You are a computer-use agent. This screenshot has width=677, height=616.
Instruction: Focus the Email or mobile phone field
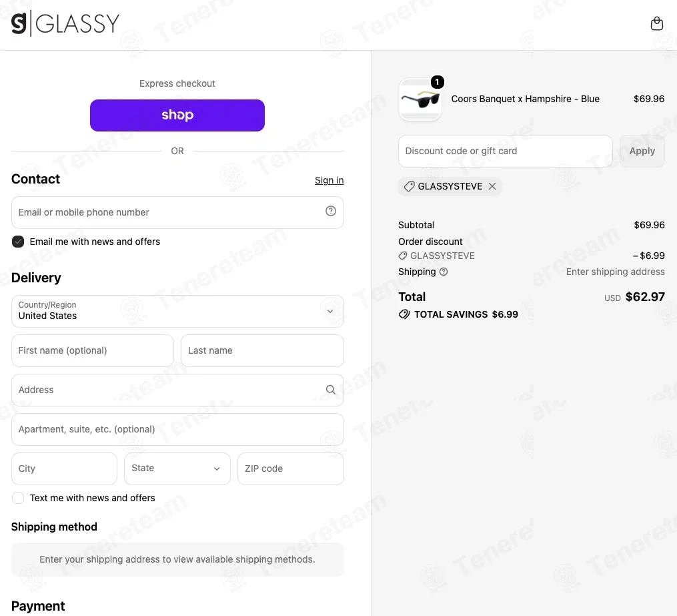pos(177,212)
